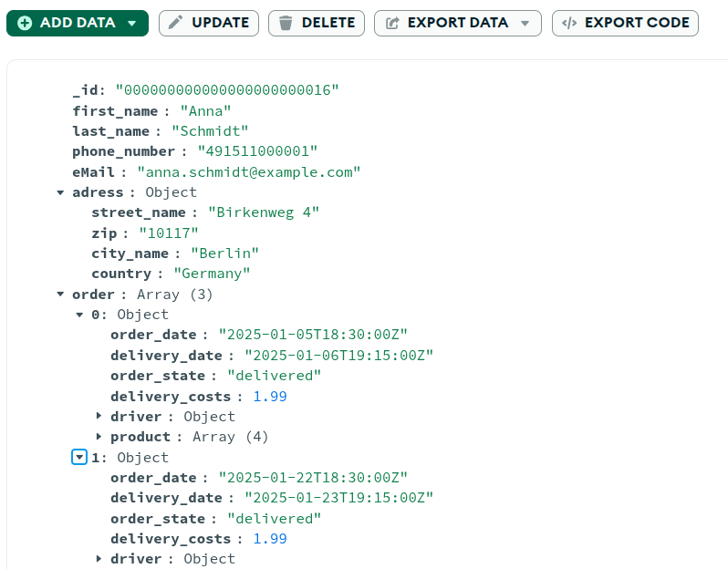
Task: Select the eMail value anna.schmidt@example.com
Action: click(249, 171)
